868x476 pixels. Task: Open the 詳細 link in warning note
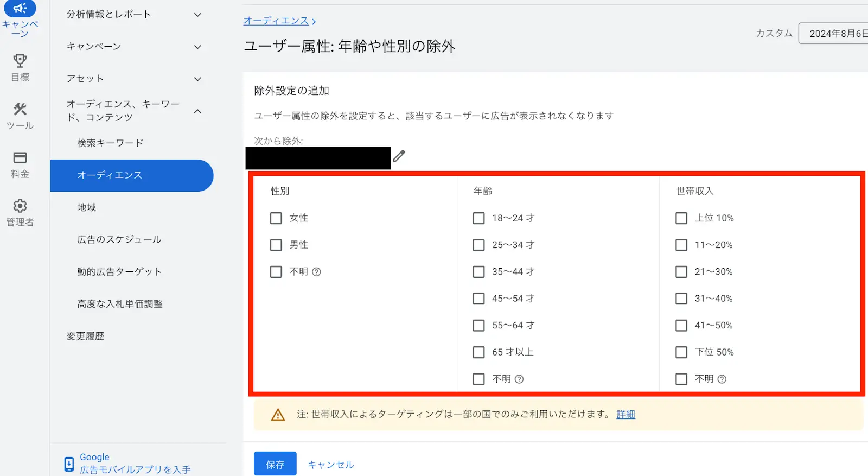tap(626, 415)
